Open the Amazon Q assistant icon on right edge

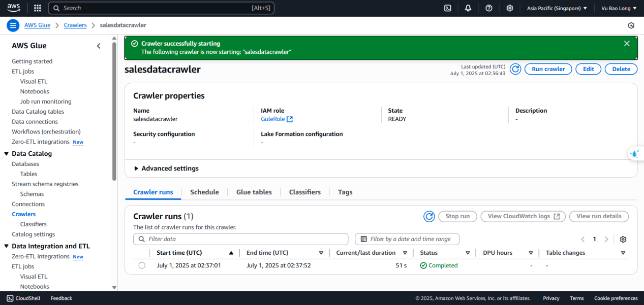click(635, 153)
